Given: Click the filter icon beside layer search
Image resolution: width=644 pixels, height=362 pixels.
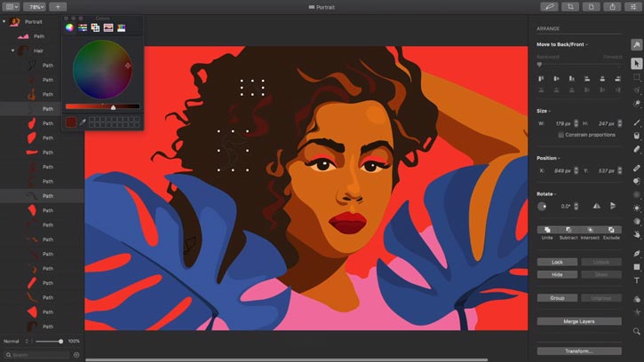Looking at the screenshot, I should point(76,355).
